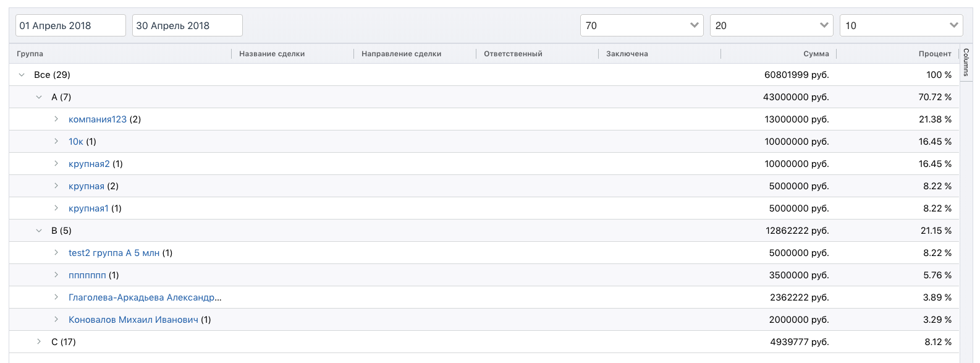Sort by the Сумма column header

tap(816, 54)
